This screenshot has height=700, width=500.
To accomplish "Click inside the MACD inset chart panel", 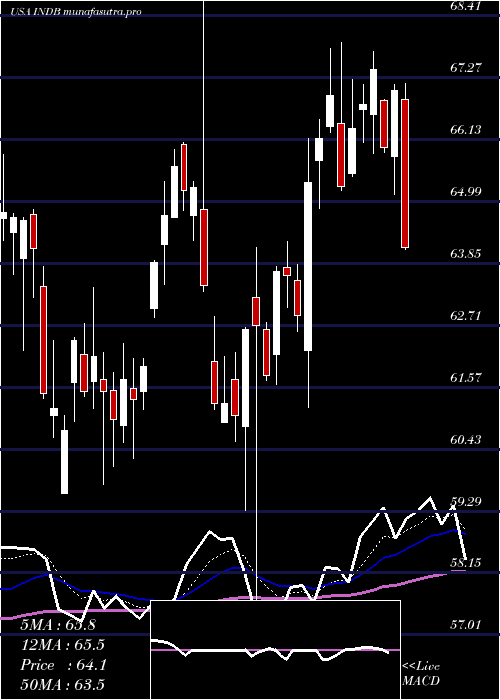I will (x=275, y=650).
